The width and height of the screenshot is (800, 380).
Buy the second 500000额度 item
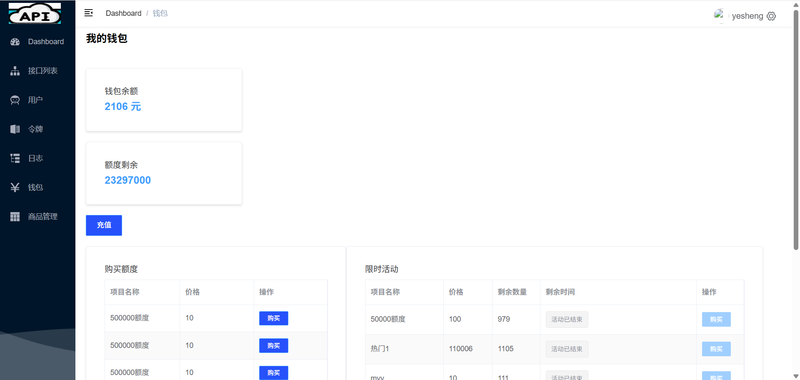[x=273, y=345]
